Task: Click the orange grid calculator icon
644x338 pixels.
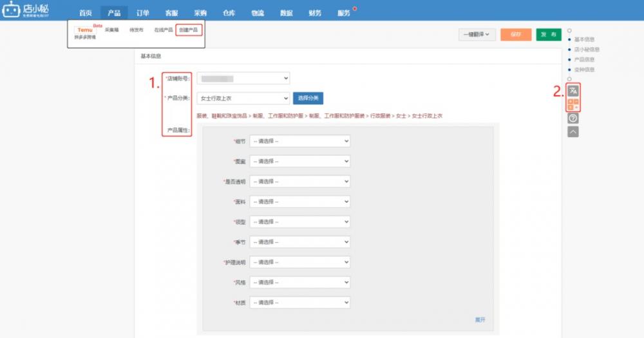Action: click(573, 104)
